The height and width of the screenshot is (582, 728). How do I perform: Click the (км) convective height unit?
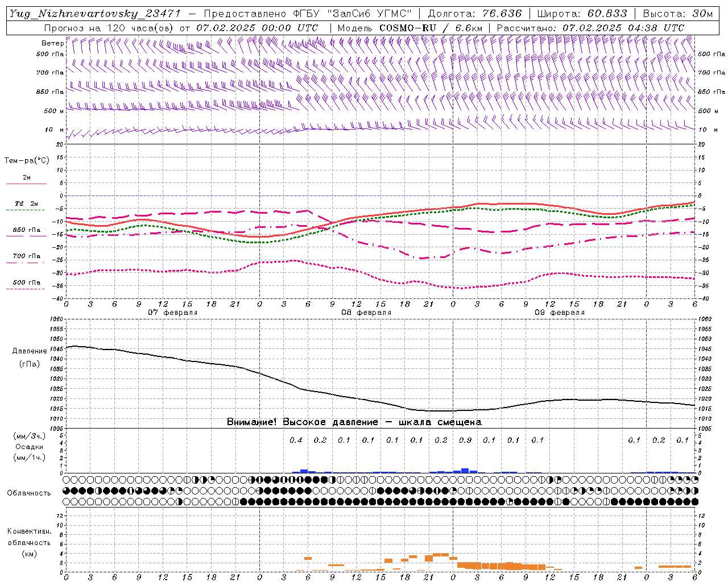29,554
